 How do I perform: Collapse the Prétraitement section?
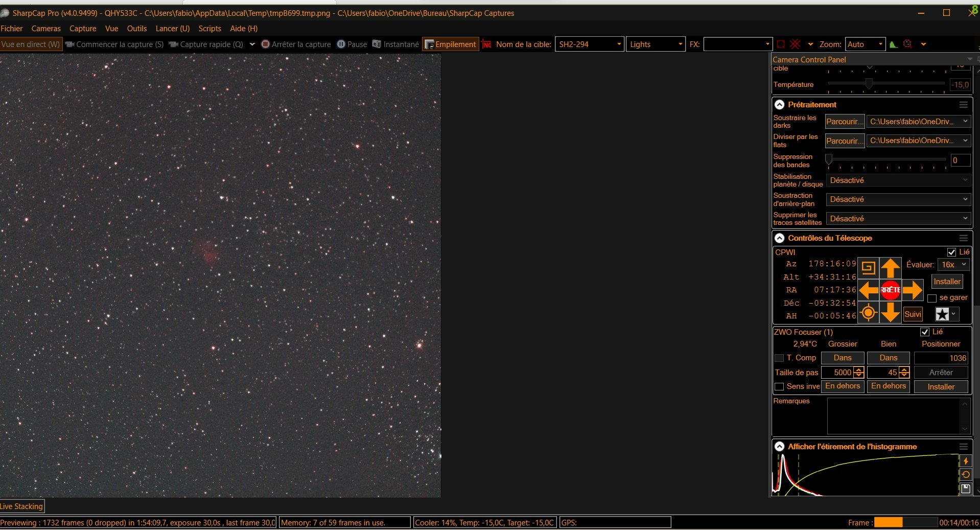(x=779, y=105)
